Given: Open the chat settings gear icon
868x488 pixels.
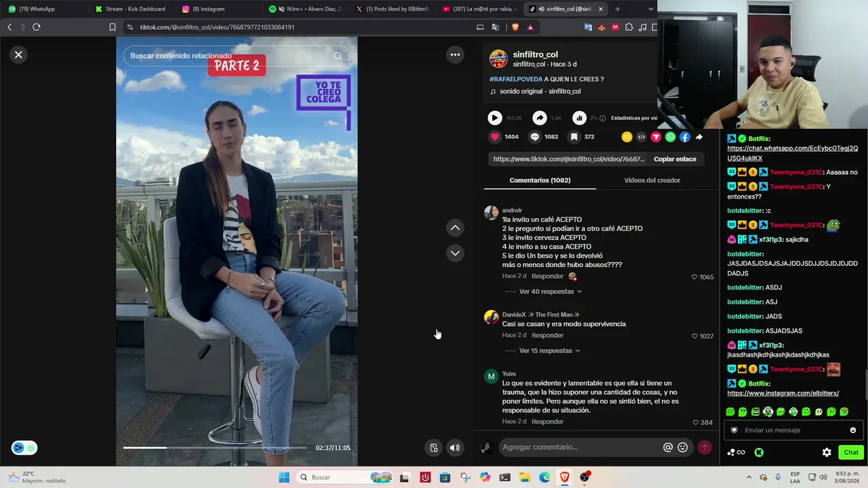Looking at the screenshot, I should [x=827, y=452].
